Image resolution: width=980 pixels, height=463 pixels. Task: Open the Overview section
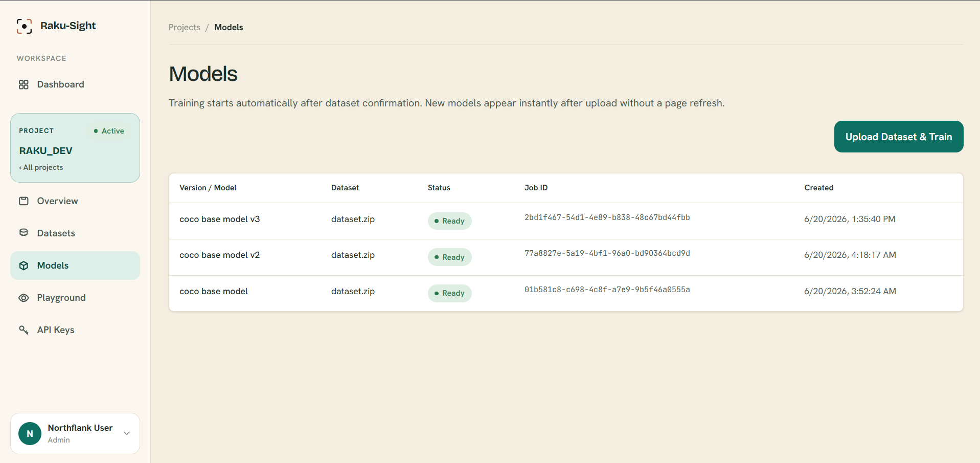coord(75,201)
